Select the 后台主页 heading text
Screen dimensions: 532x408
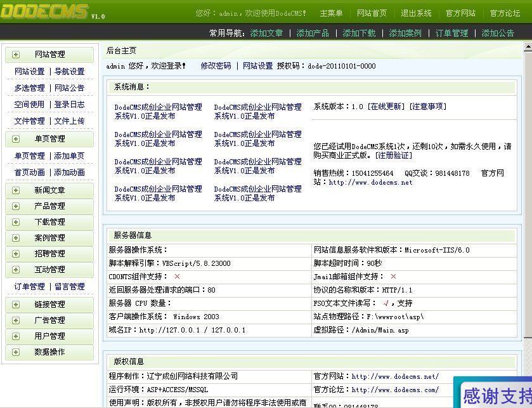tap(121, 51)
